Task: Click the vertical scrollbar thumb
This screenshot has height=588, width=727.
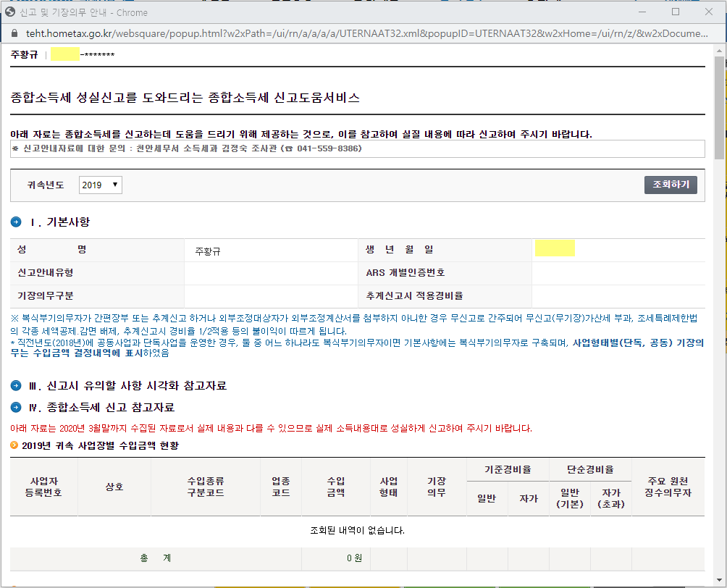Action: 719,109
